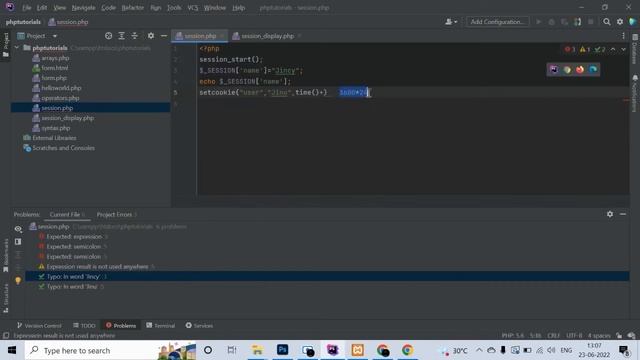Click the Stop icon in toolbar
The width and height of the screenshot is (640, 360).
pos(591,22)
